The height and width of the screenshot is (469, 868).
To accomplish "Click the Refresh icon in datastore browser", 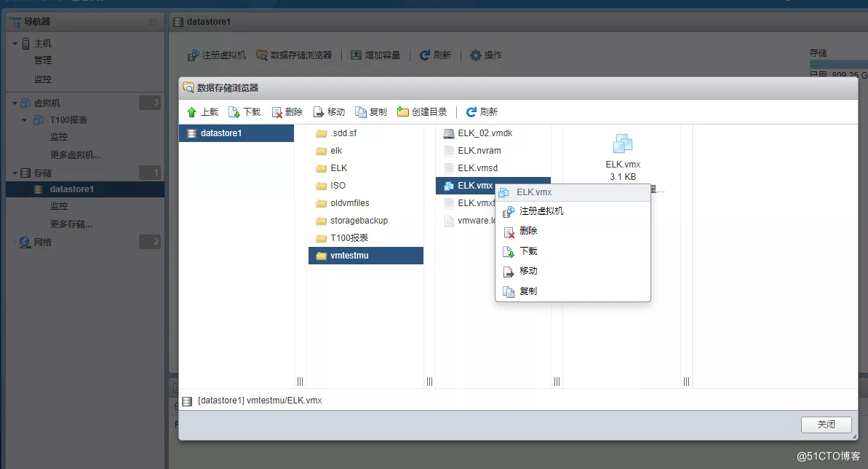I will coord(471,112).
